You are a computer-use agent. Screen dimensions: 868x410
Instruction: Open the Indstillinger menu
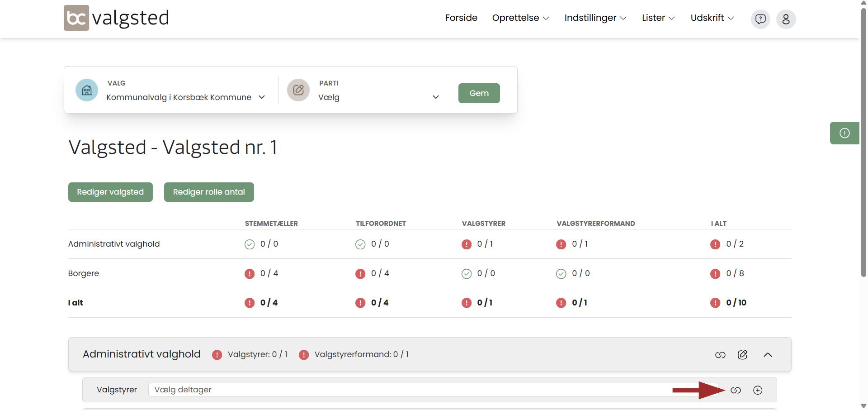pyautogui.click(x=595, y=18)
